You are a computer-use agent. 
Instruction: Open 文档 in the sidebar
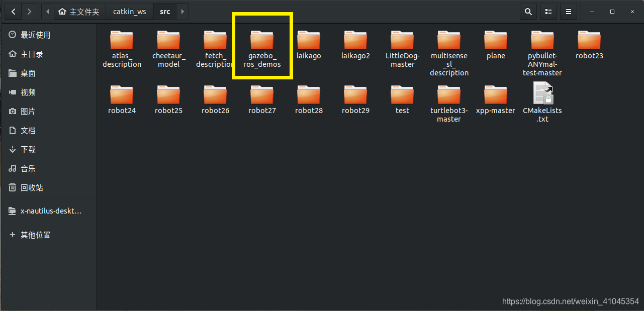pyautogui.click(x=48, y=131)
